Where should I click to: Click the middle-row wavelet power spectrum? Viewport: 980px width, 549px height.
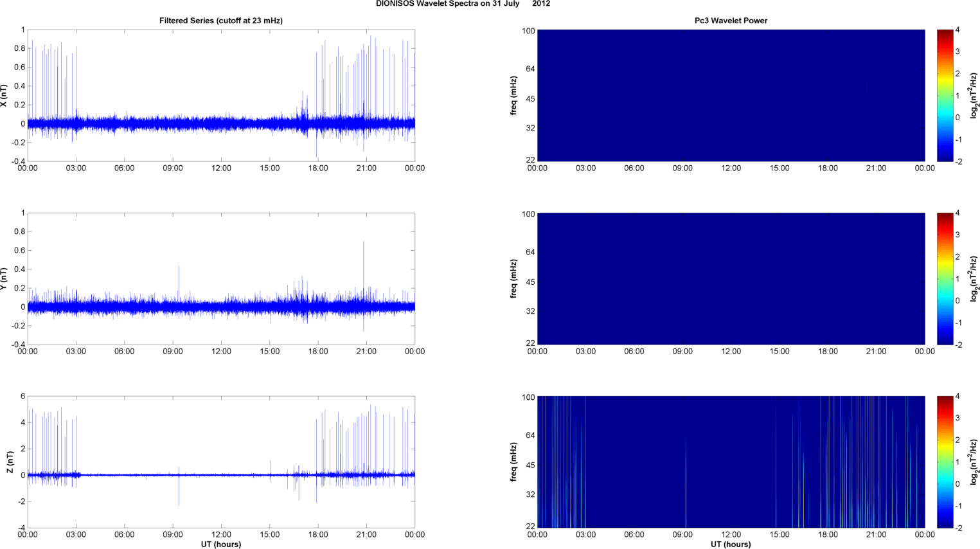click(x=731, y=279)
